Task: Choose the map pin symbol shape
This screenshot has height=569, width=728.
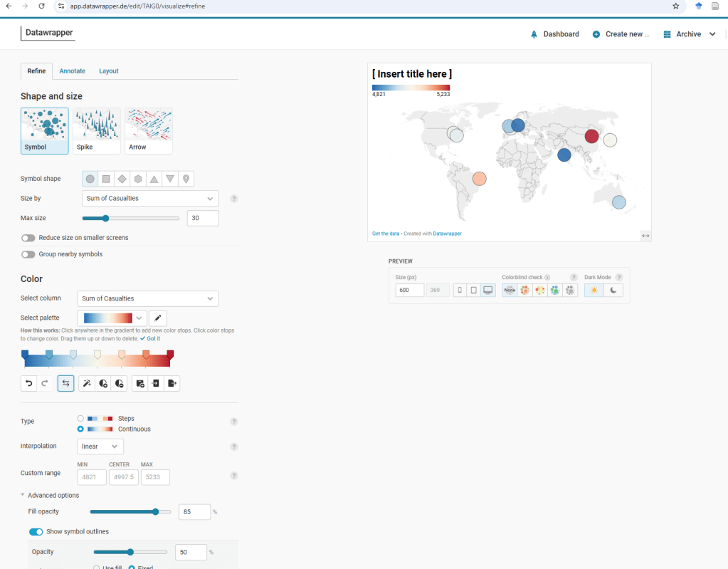Action: pyautogui.click(x=186, y=179)
